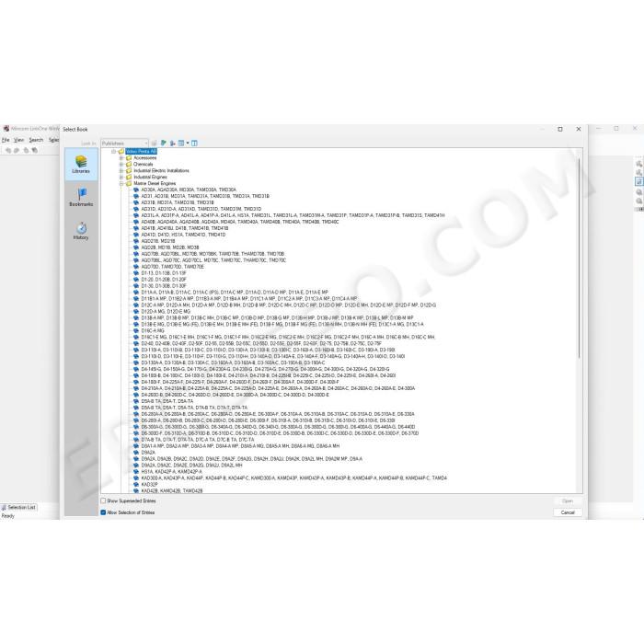Select book AQD21B, MD21B entry
The image size is (644, 644).
[158, 241]
